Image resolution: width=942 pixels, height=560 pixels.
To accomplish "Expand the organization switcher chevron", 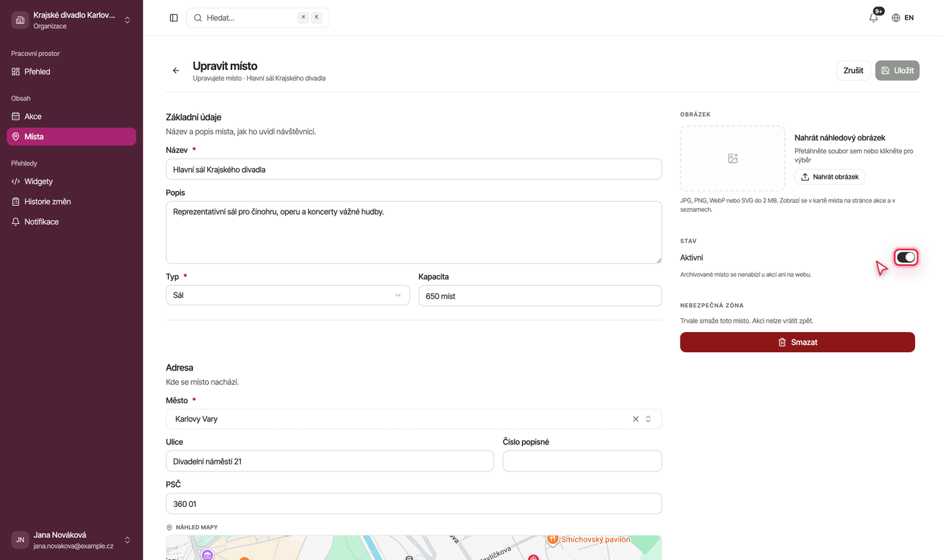I will point(127,20).
